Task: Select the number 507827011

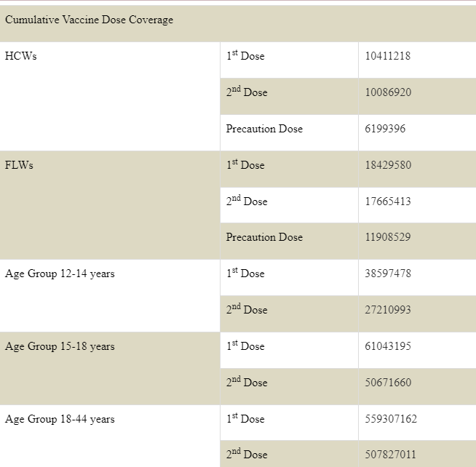Action: pyautogui.click(x=391, y=455)
